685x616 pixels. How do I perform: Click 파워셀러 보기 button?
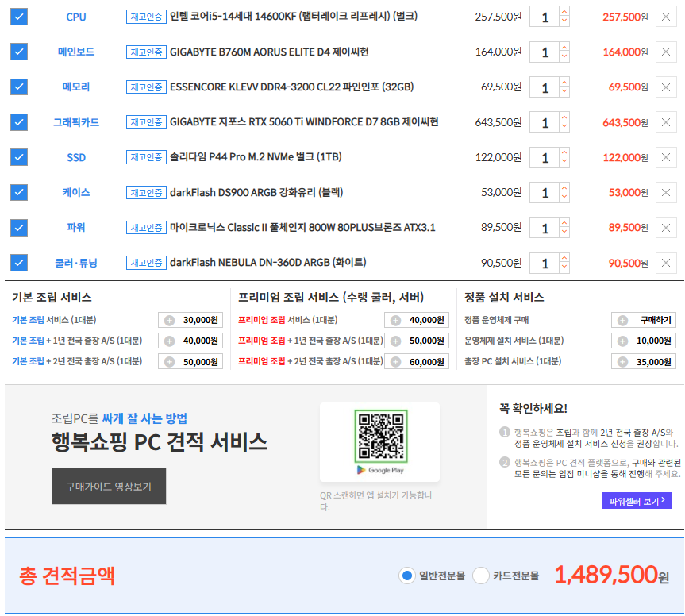click(x=637, y=501)
